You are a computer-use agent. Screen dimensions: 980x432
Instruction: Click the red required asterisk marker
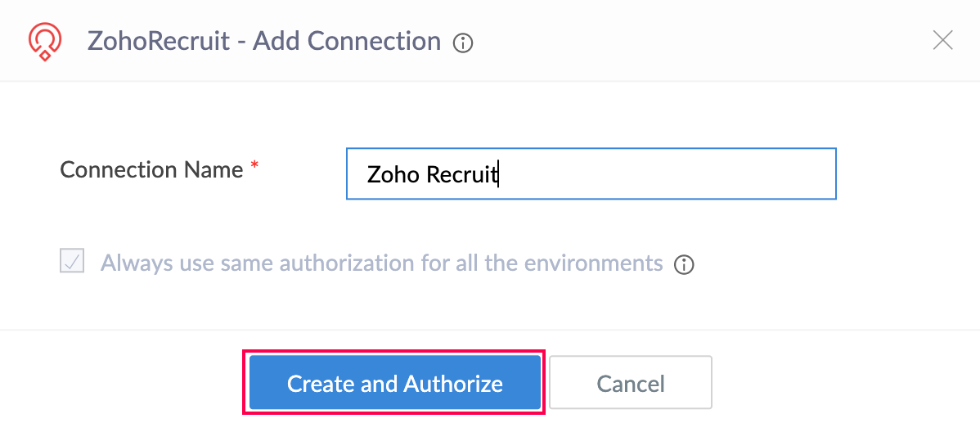click(254, 168)
